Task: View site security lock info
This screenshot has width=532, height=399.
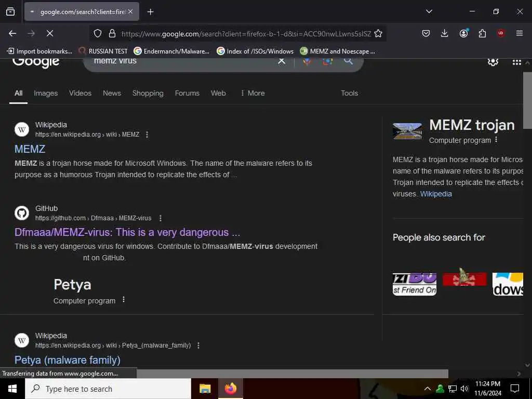Action: tap(112, 33)
